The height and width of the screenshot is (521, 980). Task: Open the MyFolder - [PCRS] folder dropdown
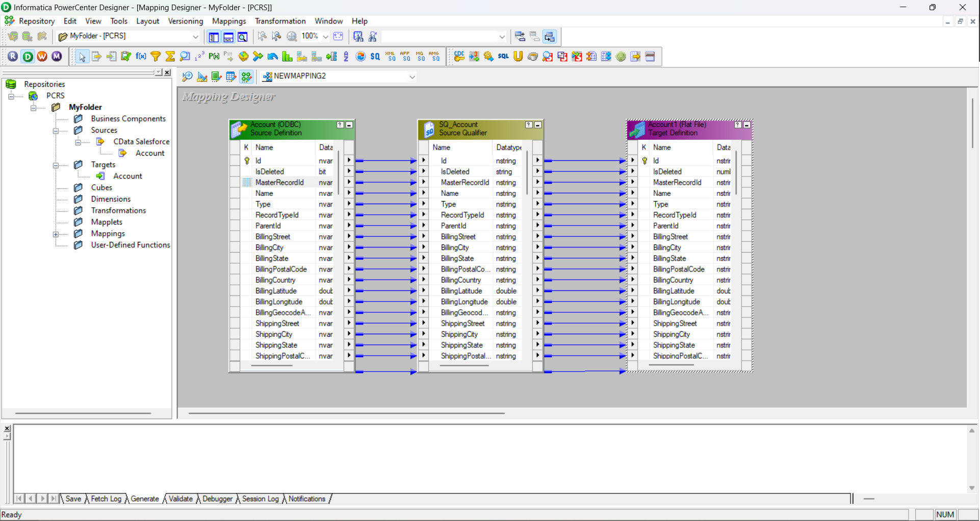point(196,37)
